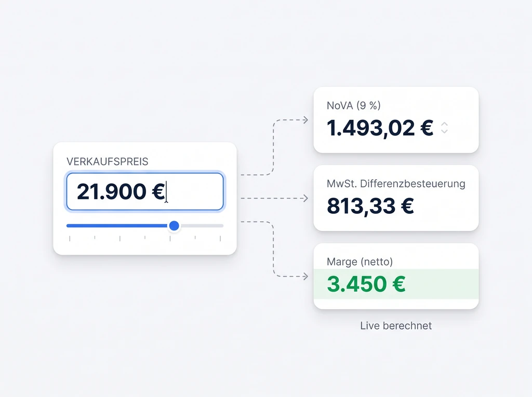
Task: Click the VERKAUFSPREIS label
Action: pos(108,161)
